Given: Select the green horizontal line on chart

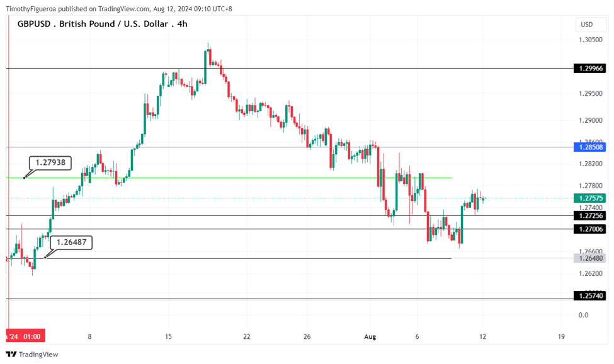Looking at the screenshot, I should [252, 178].
